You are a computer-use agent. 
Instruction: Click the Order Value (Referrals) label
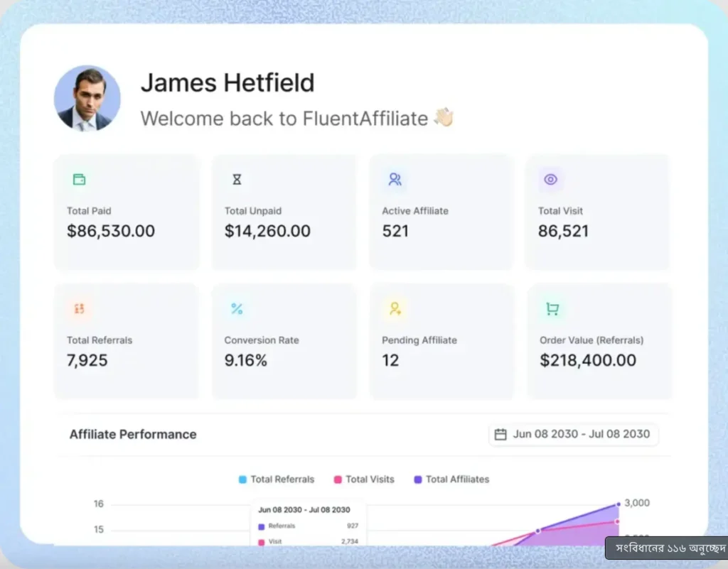click(591, 340)
